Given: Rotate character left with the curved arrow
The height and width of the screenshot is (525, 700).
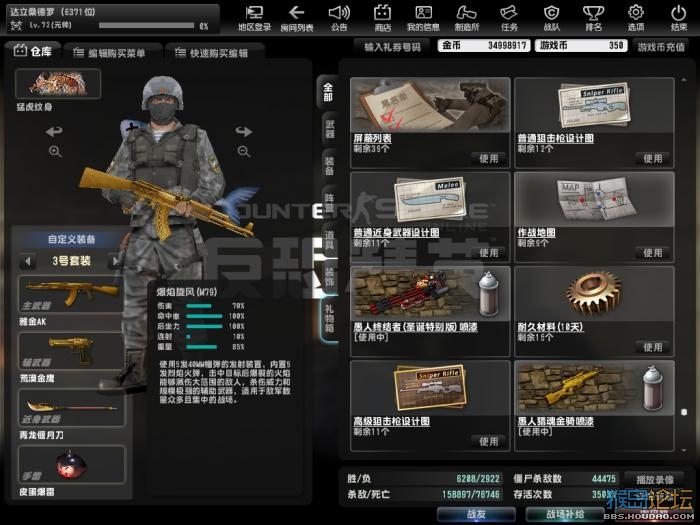Looking at the screenshot, I should click(54, 131).
